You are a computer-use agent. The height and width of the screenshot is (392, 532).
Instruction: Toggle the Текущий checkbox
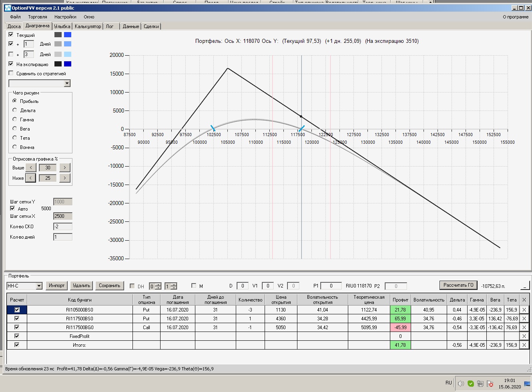11,34
